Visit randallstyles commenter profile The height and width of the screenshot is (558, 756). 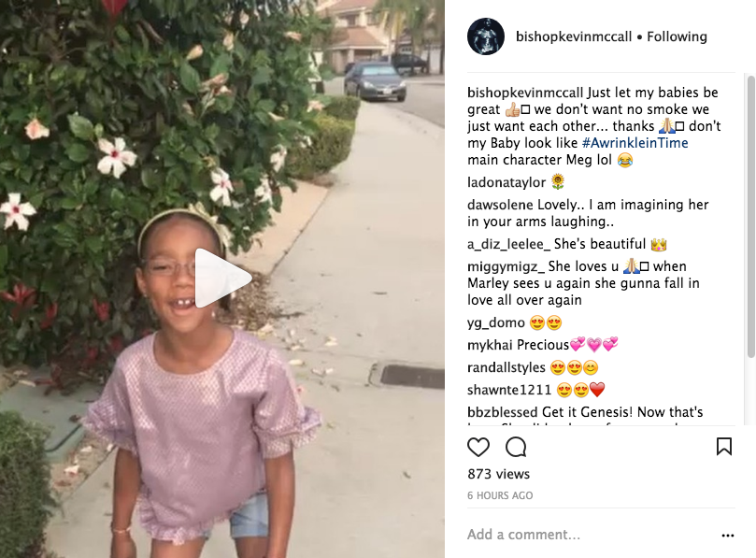506,367
